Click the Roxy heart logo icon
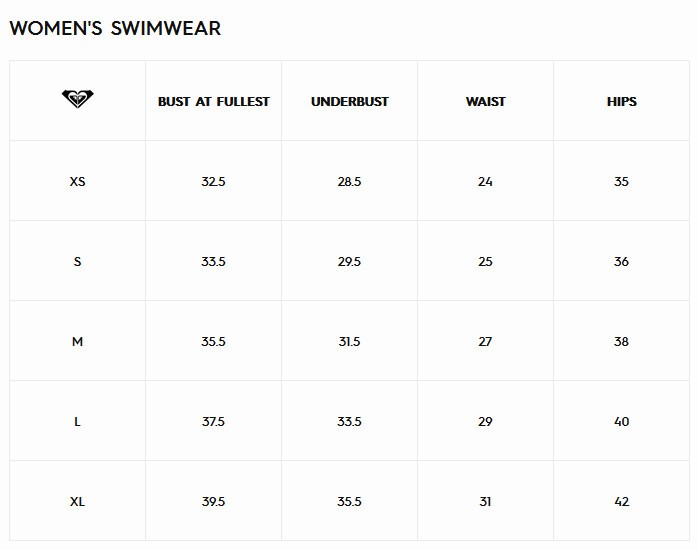698x550 pixels. [77, 99]
